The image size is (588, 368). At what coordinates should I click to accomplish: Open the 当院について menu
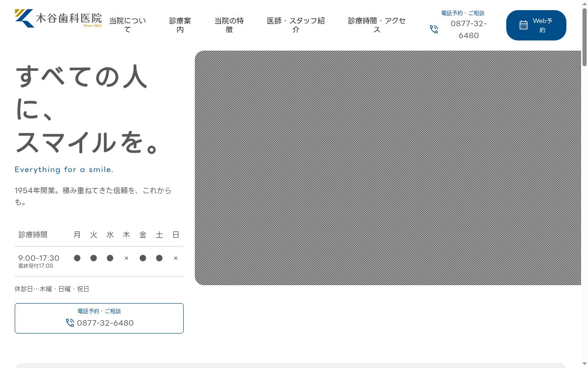[x=128, y=25]
